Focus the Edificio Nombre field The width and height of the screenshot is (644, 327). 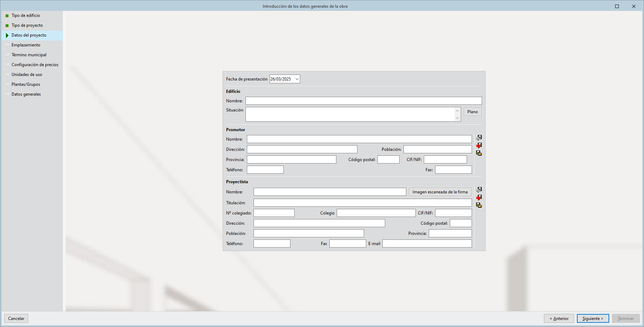tap(364, 101)
